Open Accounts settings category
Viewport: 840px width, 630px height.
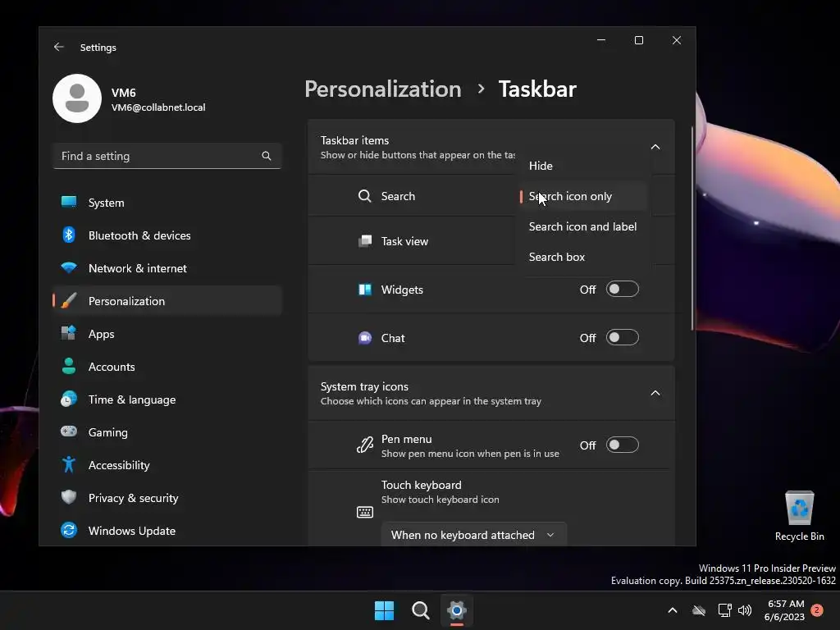click(167, 367)
